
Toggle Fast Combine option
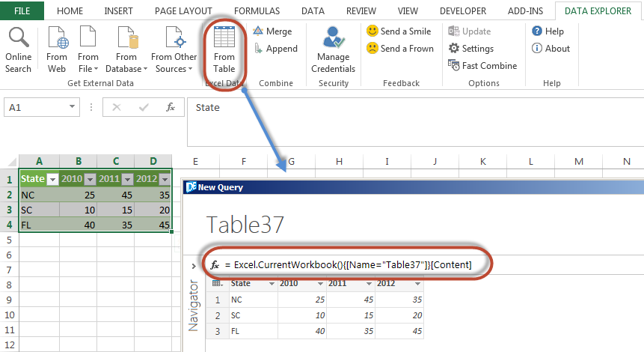(x=482, y=66)
